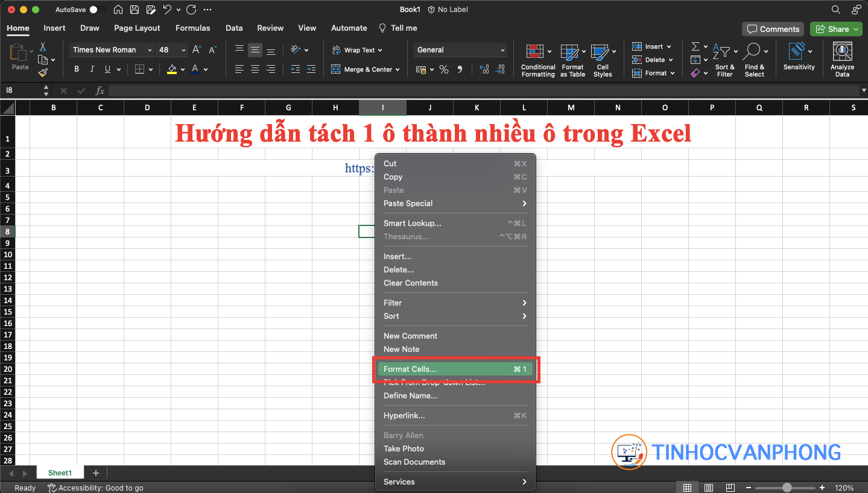Viewport: 868px width, 493px height.
Task: Open the font size dropdown
Action: coord(184,50)
